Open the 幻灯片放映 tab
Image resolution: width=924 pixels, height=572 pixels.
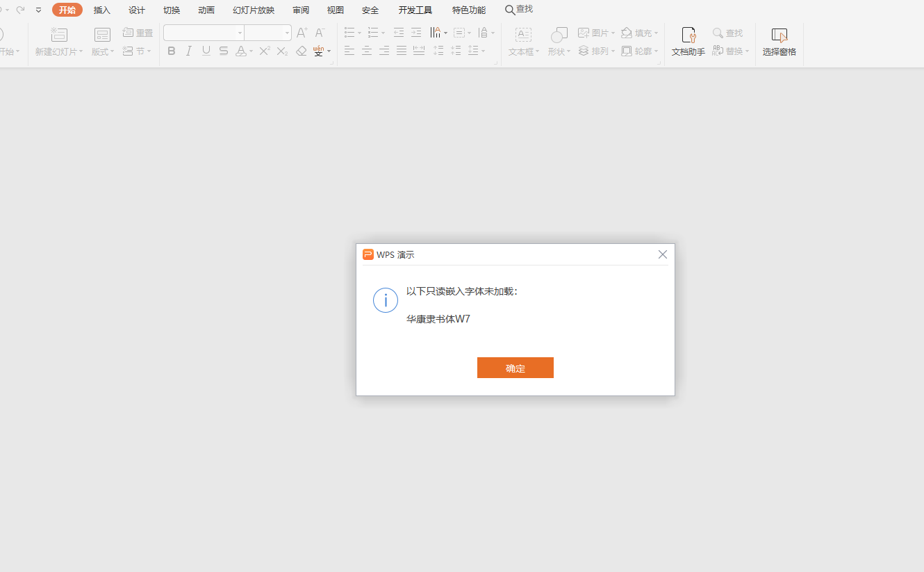(254, 10)
